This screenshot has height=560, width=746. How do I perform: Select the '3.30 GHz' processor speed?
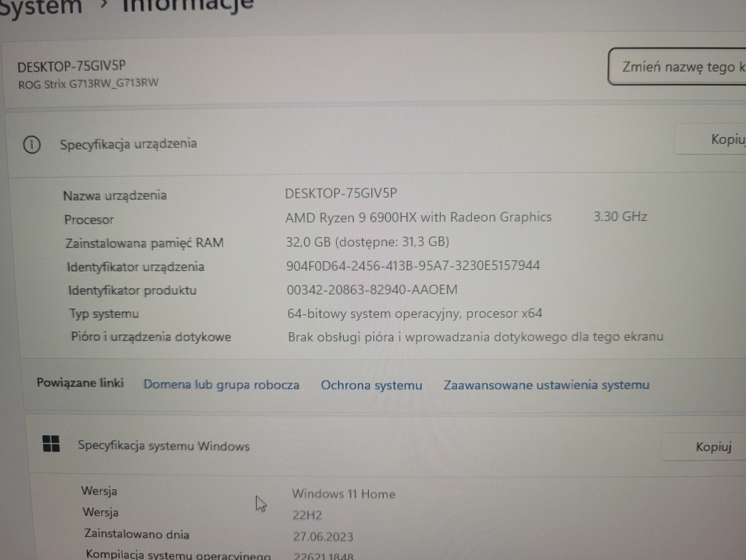620,216
